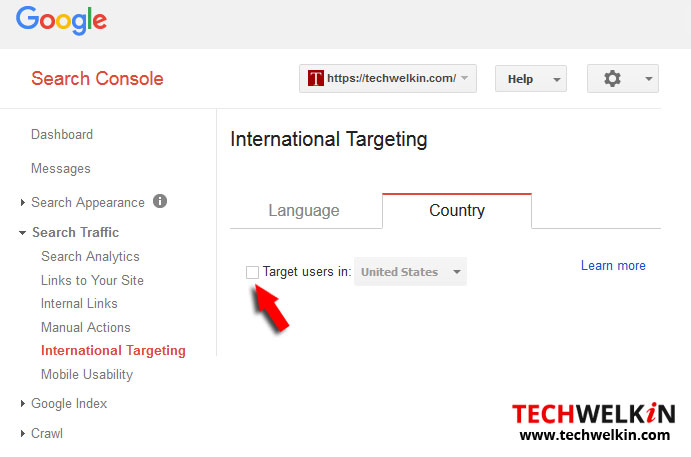Click the arrow next to the gear

pyautogui.click(x=648, y=79)
